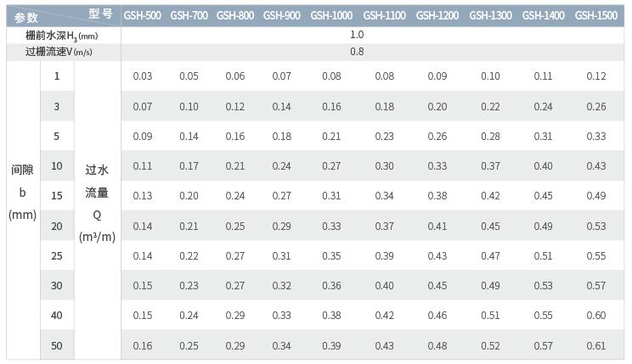Select the flow velocity value 0.8
Image resolution: width=632 pixels, height=364 pixels.
pyautogui.click(x=357, y=52)
